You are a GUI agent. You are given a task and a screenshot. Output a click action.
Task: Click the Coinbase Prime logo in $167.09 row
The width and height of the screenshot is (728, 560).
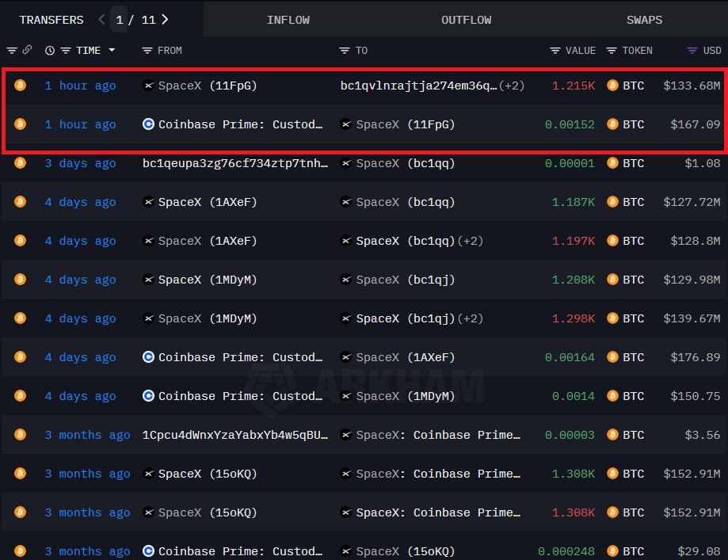(x=148, y=124)
